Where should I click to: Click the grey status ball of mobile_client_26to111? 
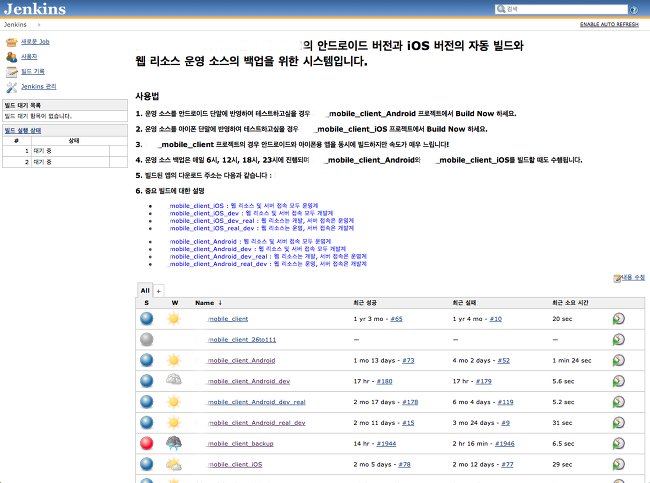pyautogui.click(x=146, y=339)
